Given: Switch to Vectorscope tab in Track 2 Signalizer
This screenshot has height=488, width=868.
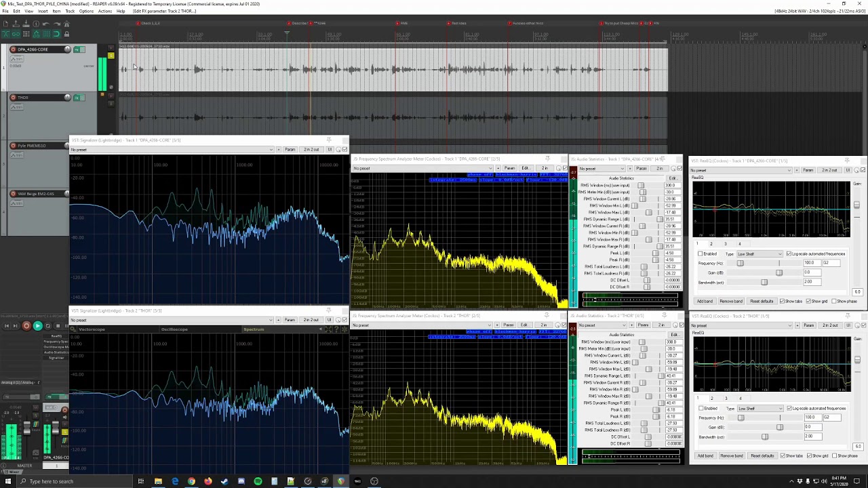Looking at the screenshot, I should (92, 329).
